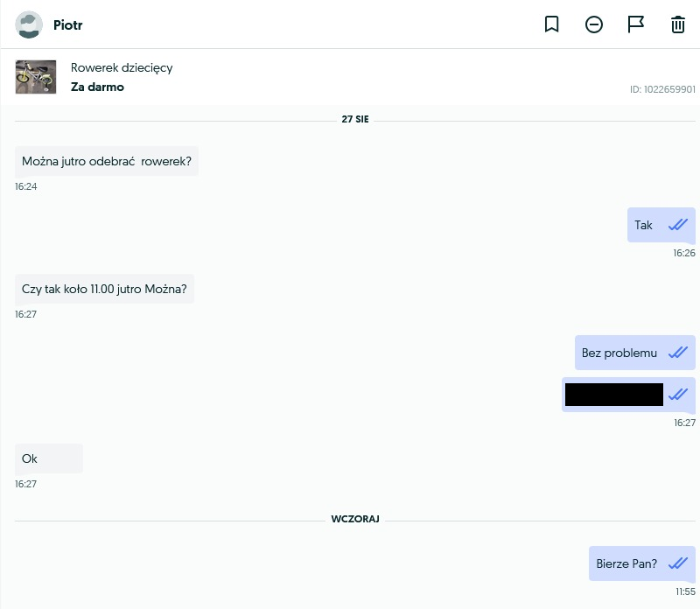Click the sent message 'Tak'
The image size is (700, 609).
click(644, 225)
